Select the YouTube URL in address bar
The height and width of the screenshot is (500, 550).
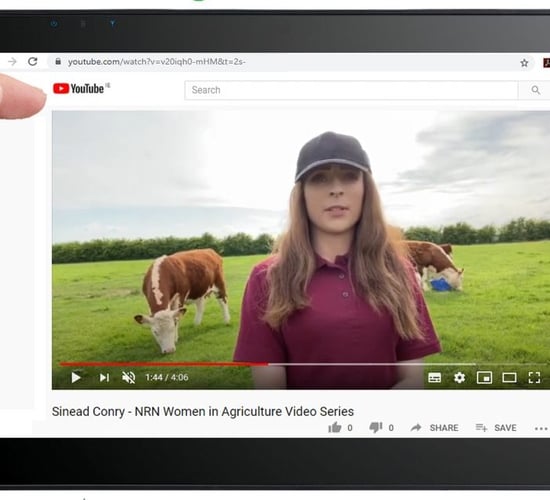156,62
